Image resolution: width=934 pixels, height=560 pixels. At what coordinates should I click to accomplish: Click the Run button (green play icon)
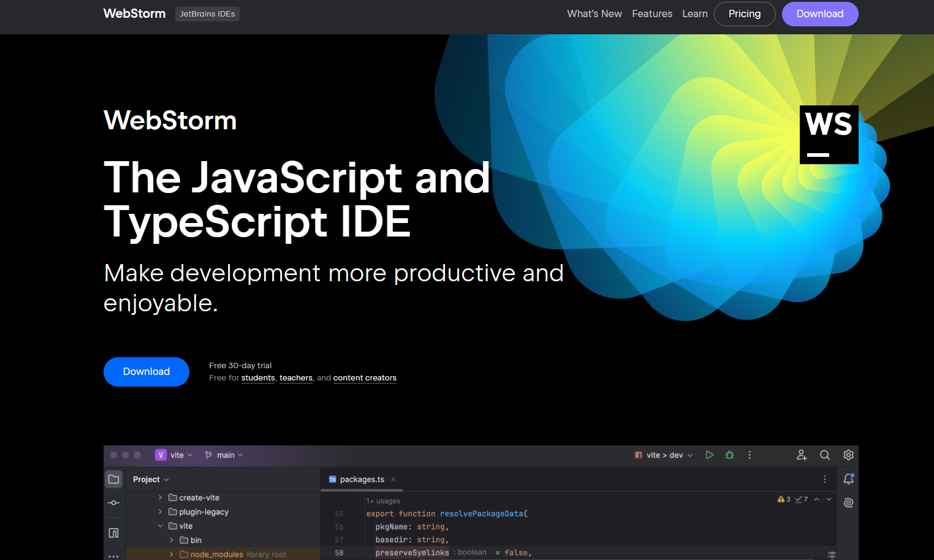pyautogui.click(x=709, y=455)
